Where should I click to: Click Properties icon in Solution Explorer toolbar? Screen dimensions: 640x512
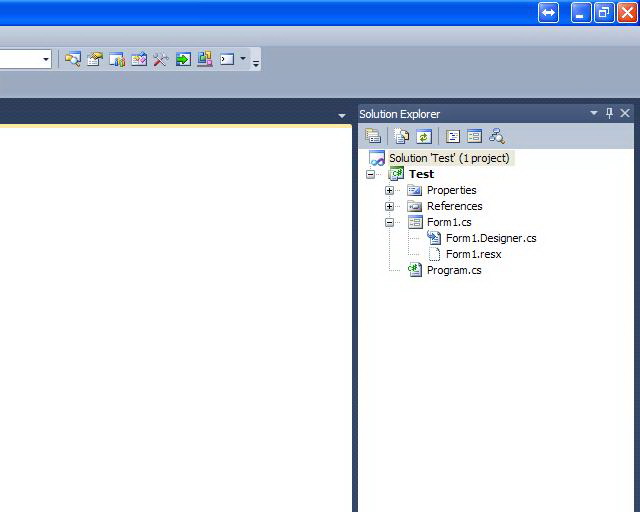pos(373,136)
